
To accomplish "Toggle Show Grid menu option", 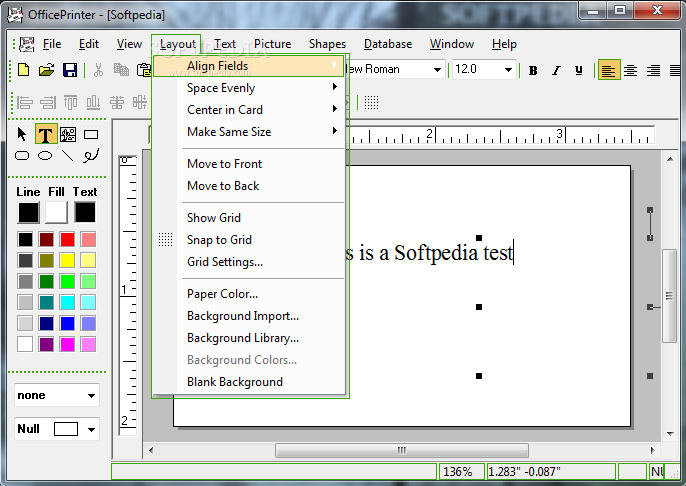I will [249, 218].
